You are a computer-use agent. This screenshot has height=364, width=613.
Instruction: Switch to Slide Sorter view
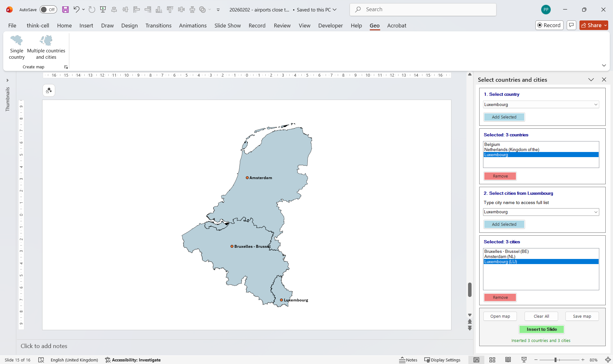click(492, 360)
